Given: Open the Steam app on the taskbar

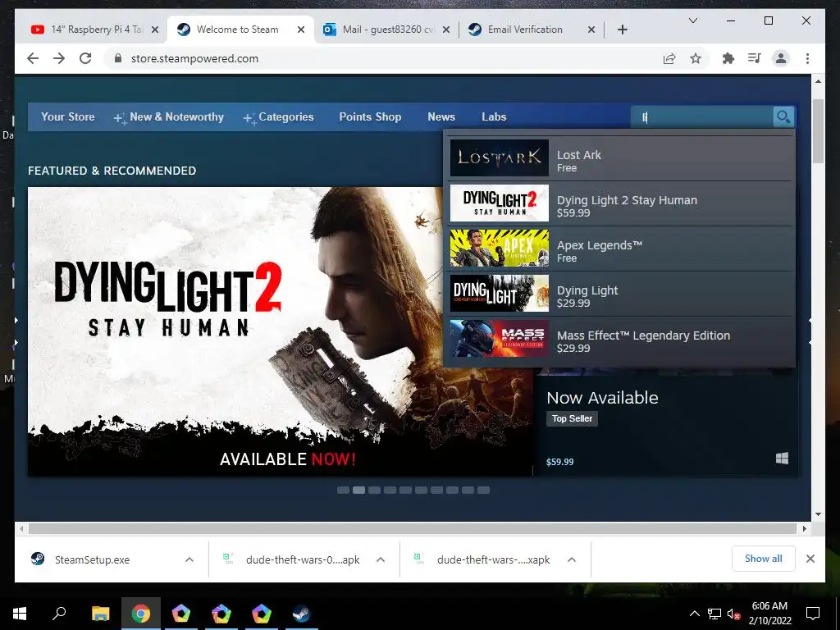Looking at the screenshot, I should pyautogui.click(x=301, y=614).
